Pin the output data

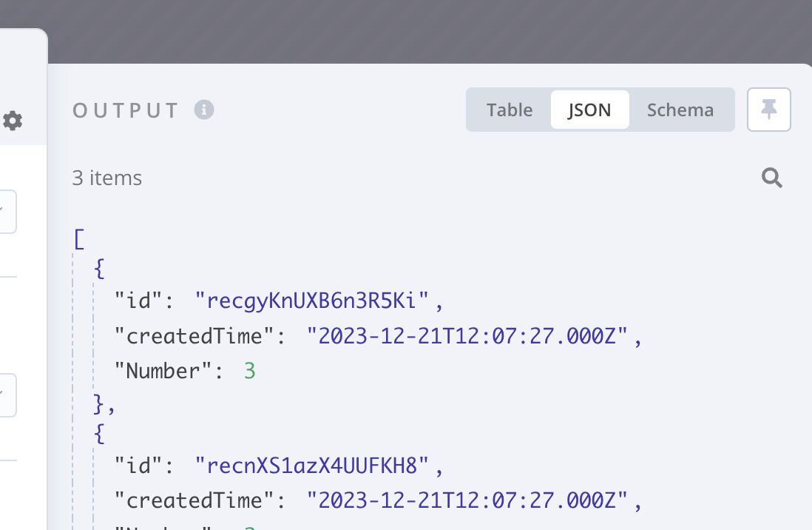point(768,110)
